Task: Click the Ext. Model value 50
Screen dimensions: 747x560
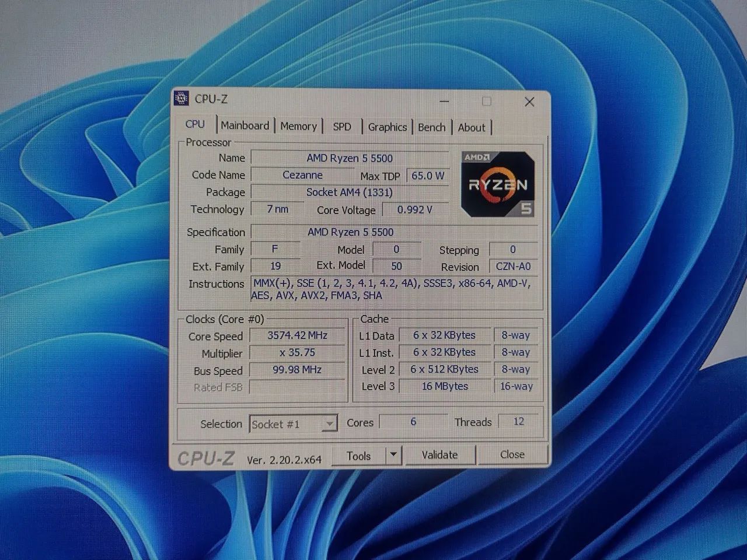Action: click(396, 266)
